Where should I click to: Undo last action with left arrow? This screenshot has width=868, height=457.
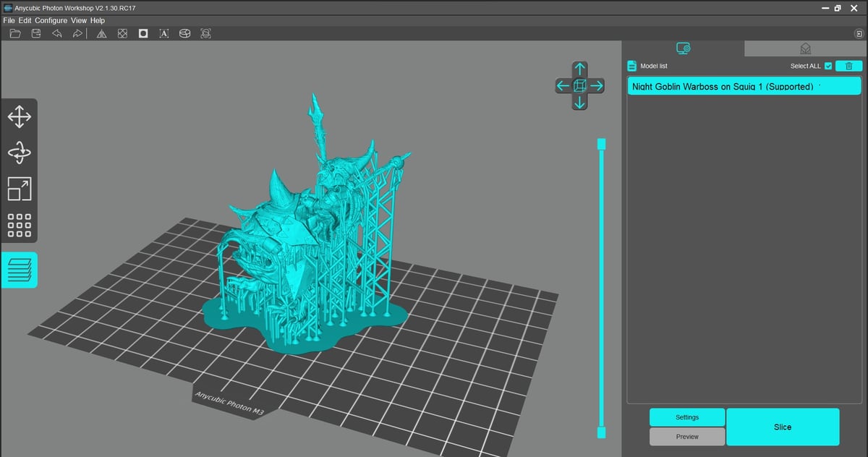point(56,33)
